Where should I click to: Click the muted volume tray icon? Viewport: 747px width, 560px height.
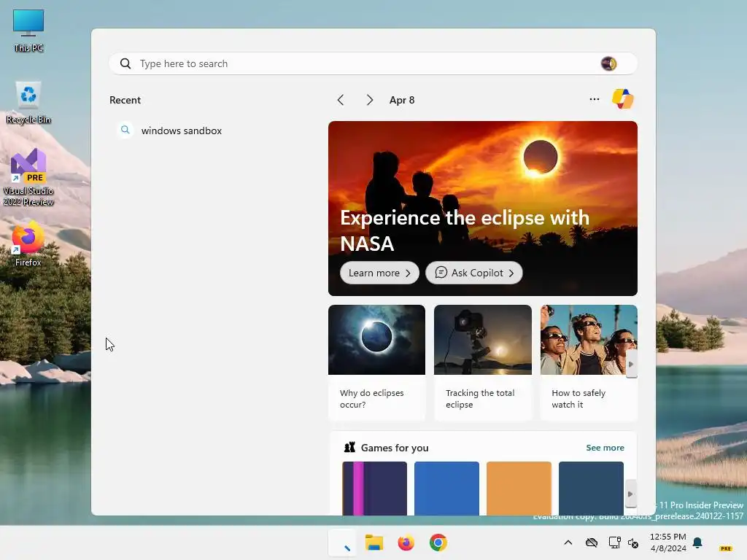[633, 542]
